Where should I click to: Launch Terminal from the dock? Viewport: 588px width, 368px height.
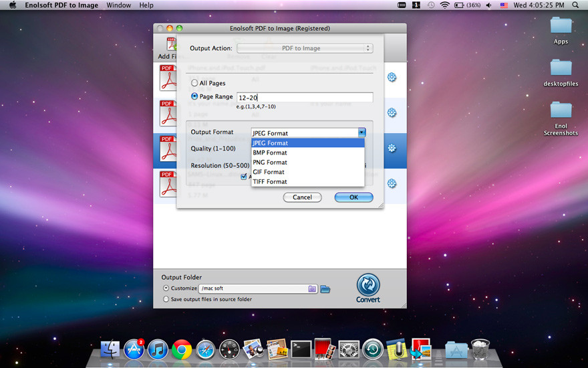301,349
